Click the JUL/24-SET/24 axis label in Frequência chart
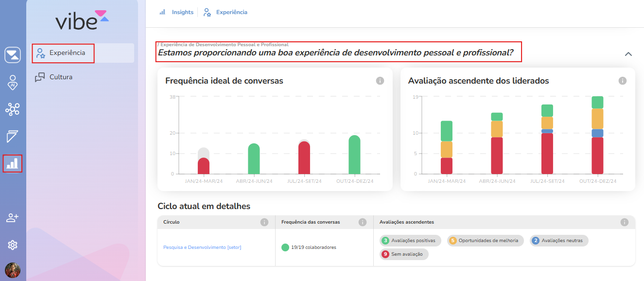The width and height of the screenshot is (644, 281). coord(304,181)
